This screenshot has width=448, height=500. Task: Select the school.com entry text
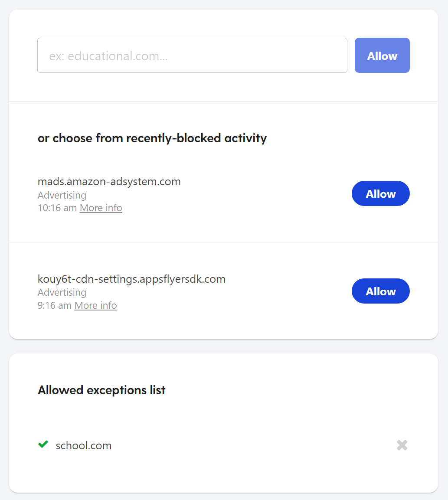83,445
